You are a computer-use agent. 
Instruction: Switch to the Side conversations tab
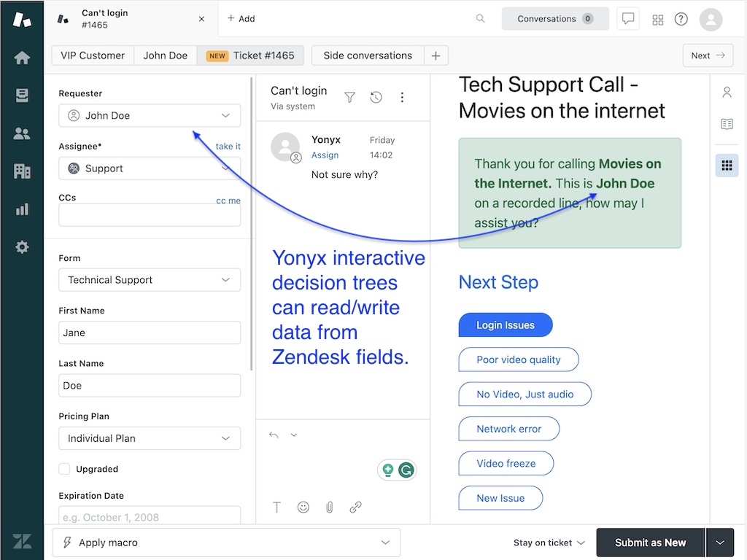coord(367,55)
